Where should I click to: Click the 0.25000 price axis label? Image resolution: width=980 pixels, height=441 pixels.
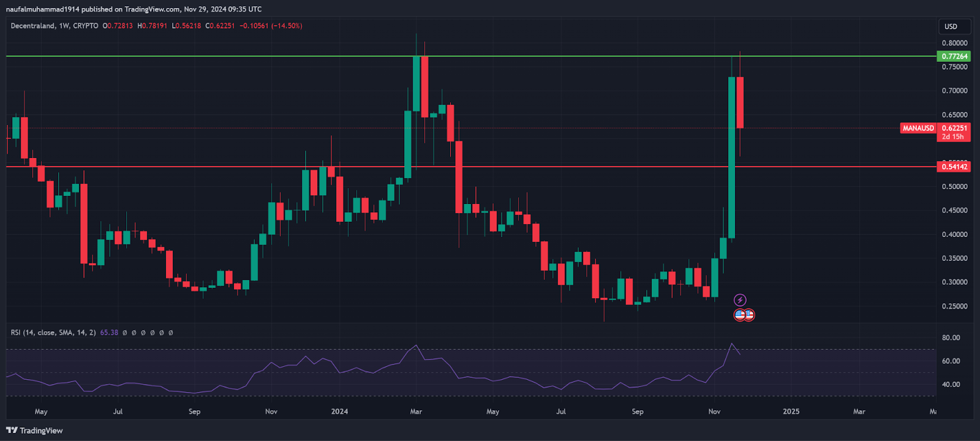pyautogui.click(x=955, y=306)
